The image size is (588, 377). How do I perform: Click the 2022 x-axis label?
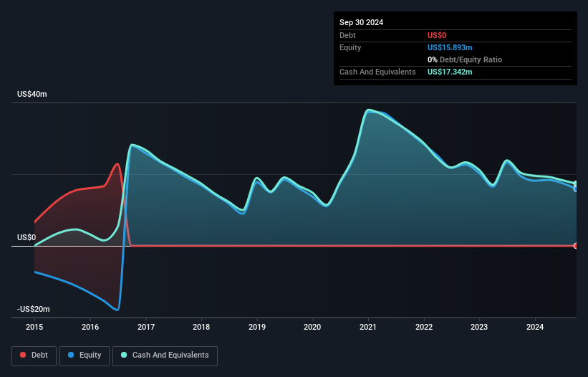(424, 327)
